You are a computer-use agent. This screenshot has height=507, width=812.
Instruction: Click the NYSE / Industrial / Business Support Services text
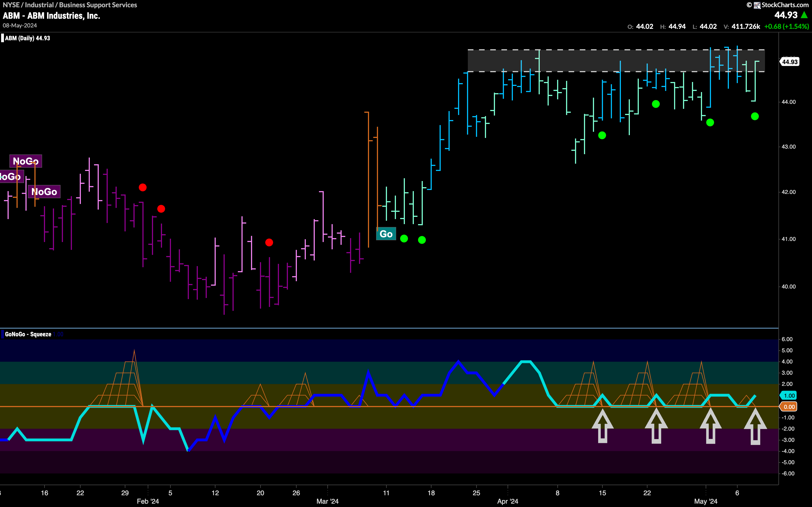coord(70,5)
